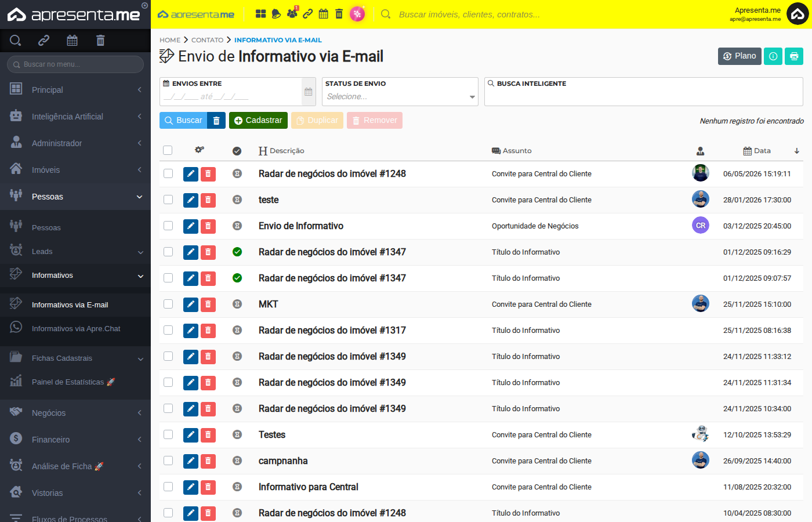Expand the Negócios sidebar menu
Image resolution: width=812 pixels, height=522 pixels.
coord(75,413)
